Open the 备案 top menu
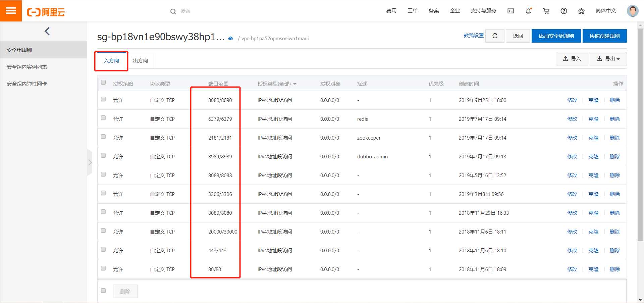This screenshot has height=303, width=644. point(434,11)
